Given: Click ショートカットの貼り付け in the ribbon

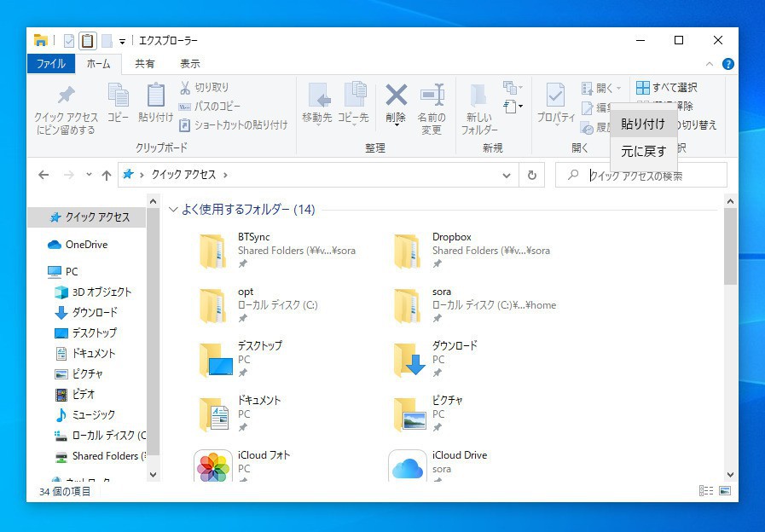Looking at the screenshot, I should [233, 124].
